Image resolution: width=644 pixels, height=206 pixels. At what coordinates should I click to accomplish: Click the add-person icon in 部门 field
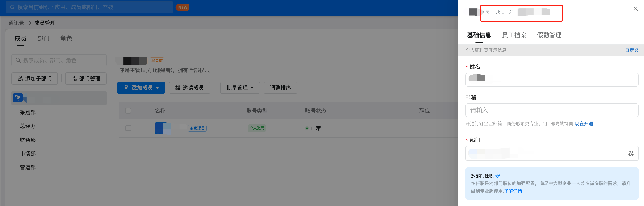630,153
